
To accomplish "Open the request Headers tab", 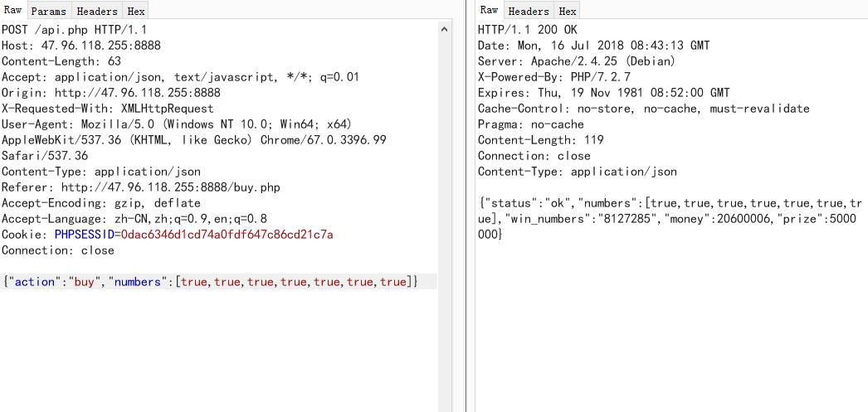I will click(96, 11).
